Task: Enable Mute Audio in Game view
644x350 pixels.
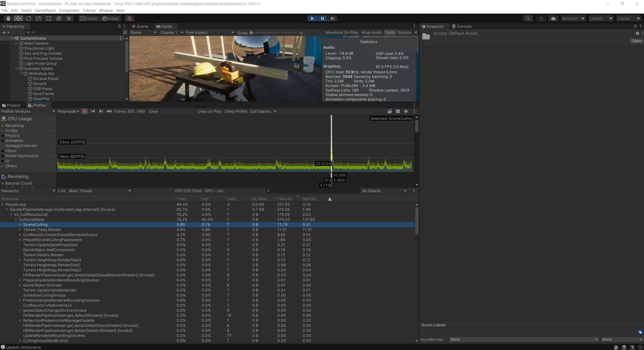Action: coord(371,33)
